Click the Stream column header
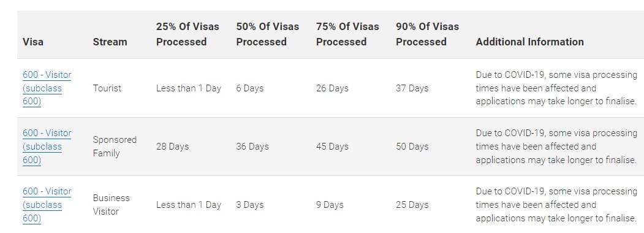644x233 pixels. coord(110,42)
